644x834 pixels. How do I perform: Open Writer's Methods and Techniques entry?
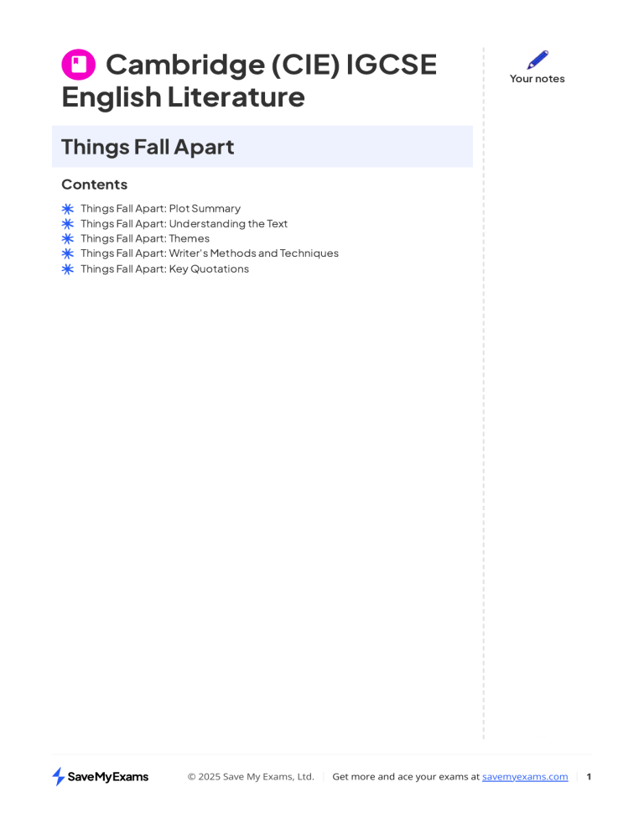click(x=210, y=253)
